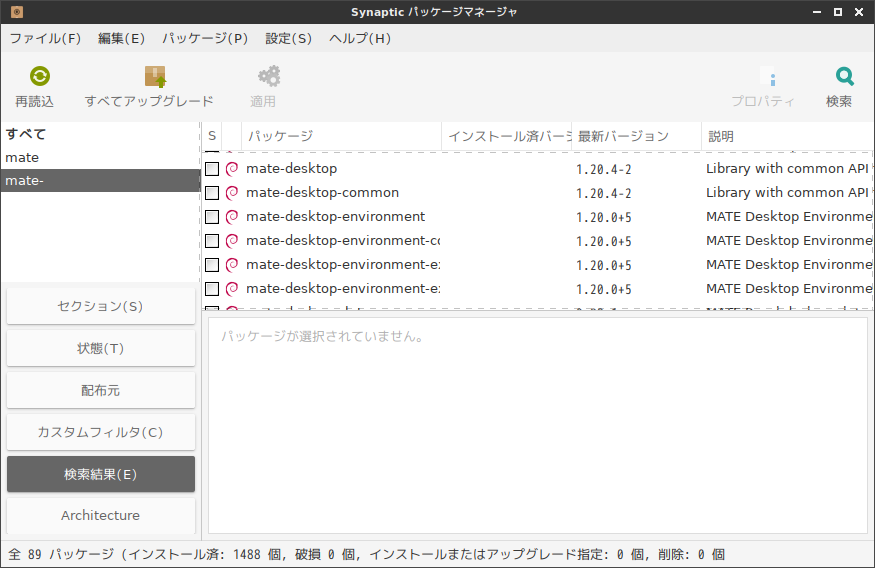Click the status bar package count text

click(x=367, y=555)
